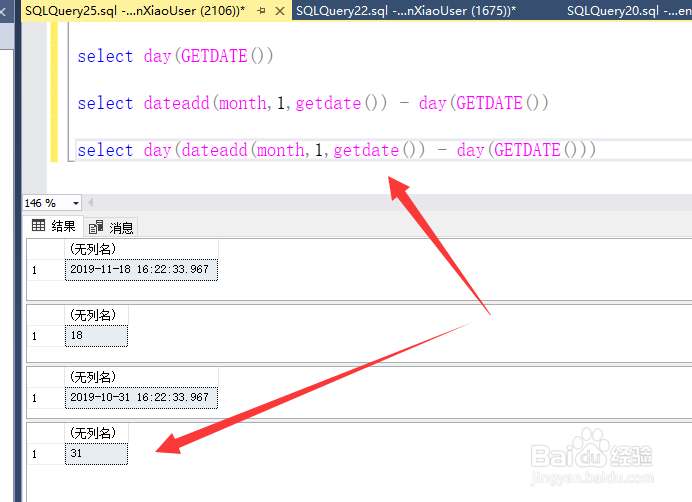692x502 pixels.
Task: Pin the SQLQuery25.sql tab
Action: [262, 11]
